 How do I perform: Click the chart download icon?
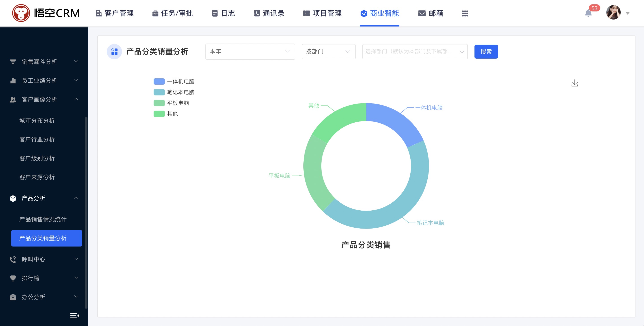[574, 83]
